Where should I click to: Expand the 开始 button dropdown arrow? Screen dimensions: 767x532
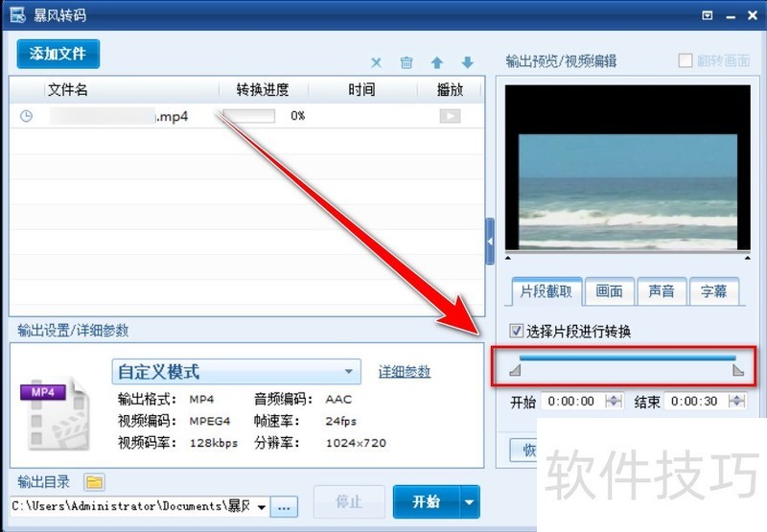[470, 501]
